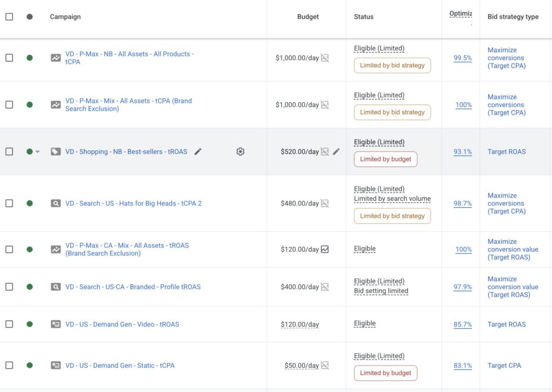Viewport: 552px width, 392px height.
Task: Open VD - Shopping - NB - Best-sellers - tROAS
Action: 126,151
